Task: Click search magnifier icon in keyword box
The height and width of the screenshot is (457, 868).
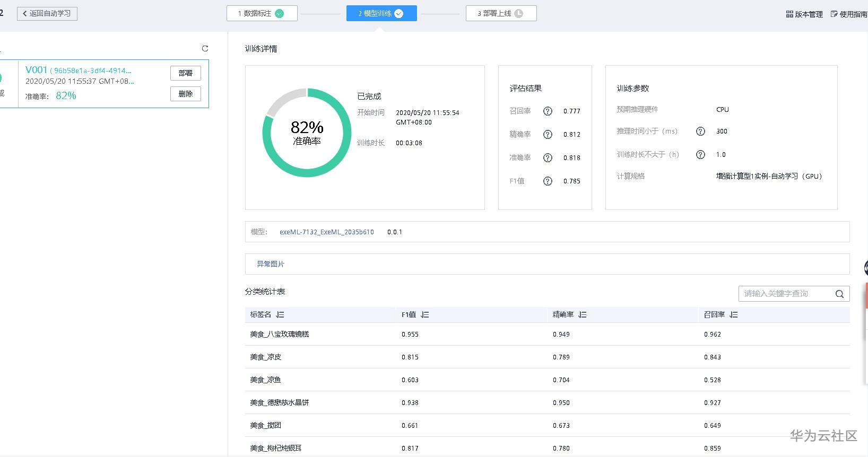Action: (x=839, y=294)
